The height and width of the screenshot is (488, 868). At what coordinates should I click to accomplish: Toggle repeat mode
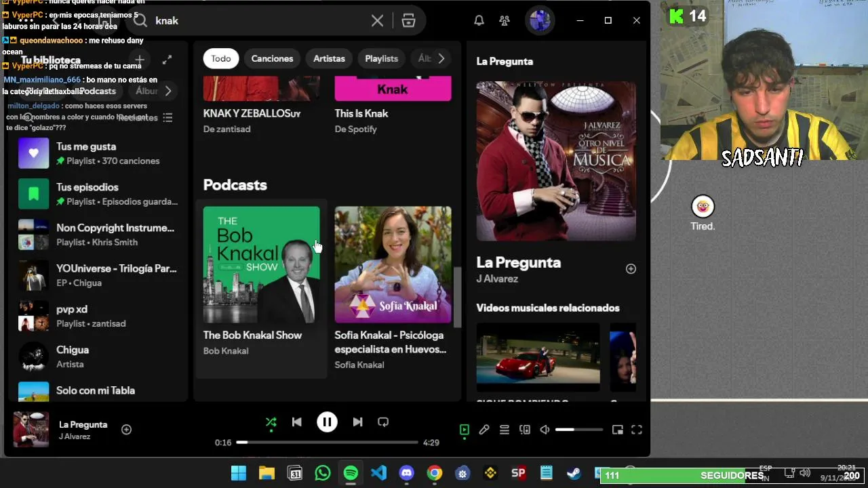coord(383,422)
